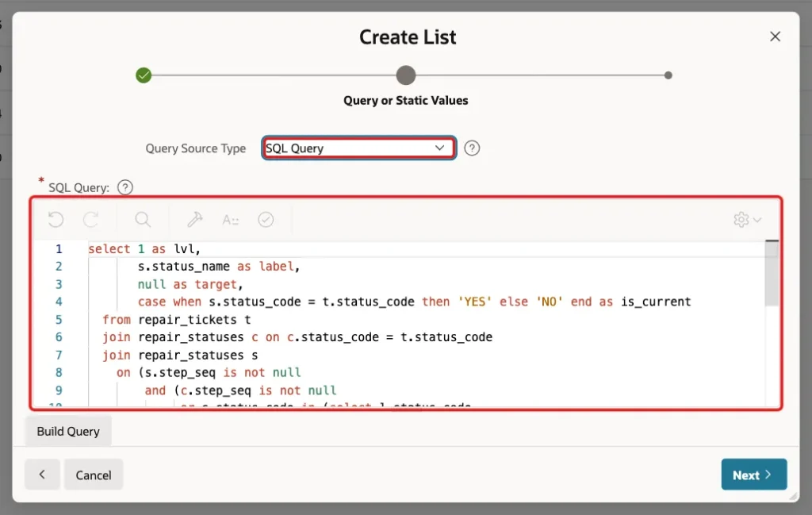Click the Create List dialog title

point(408,37)
